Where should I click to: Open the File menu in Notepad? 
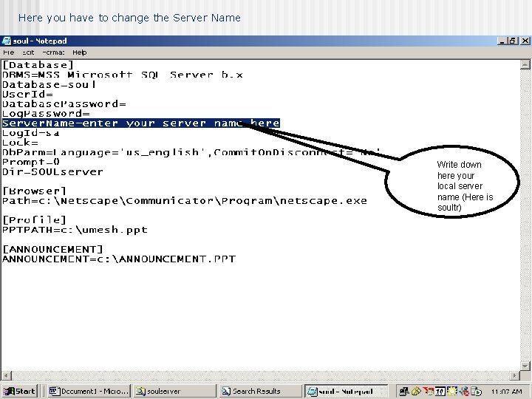[8, 52]
